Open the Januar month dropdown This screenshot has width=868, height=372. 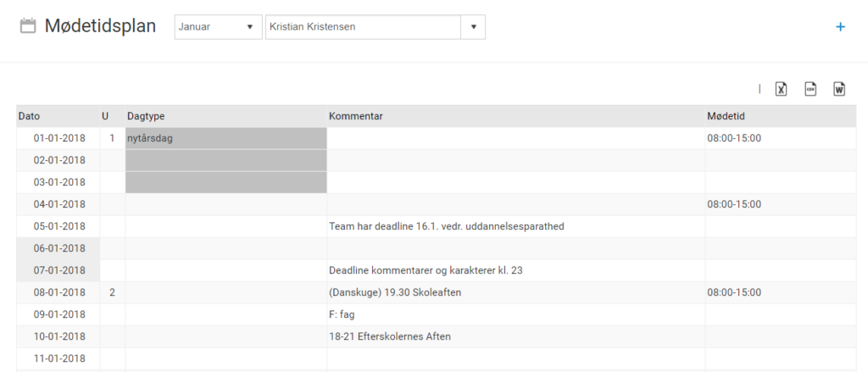tap(218, 26)
